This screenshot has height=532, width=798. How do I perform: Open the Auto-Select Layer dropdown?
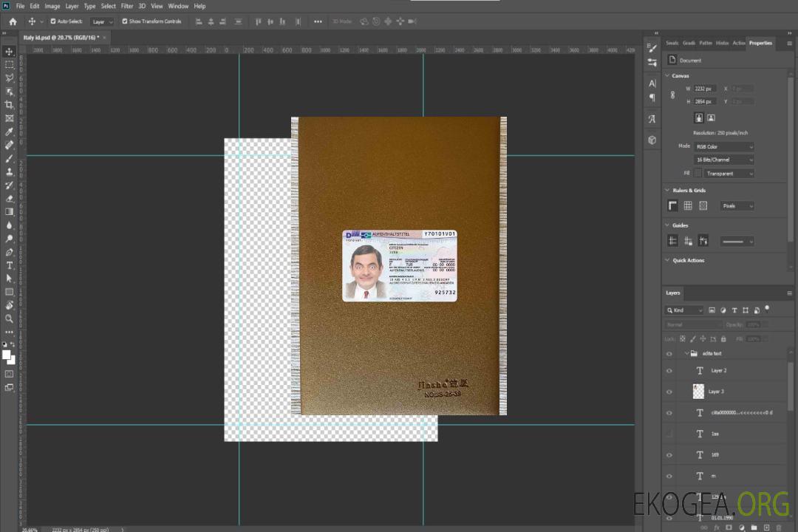[102, 21]
